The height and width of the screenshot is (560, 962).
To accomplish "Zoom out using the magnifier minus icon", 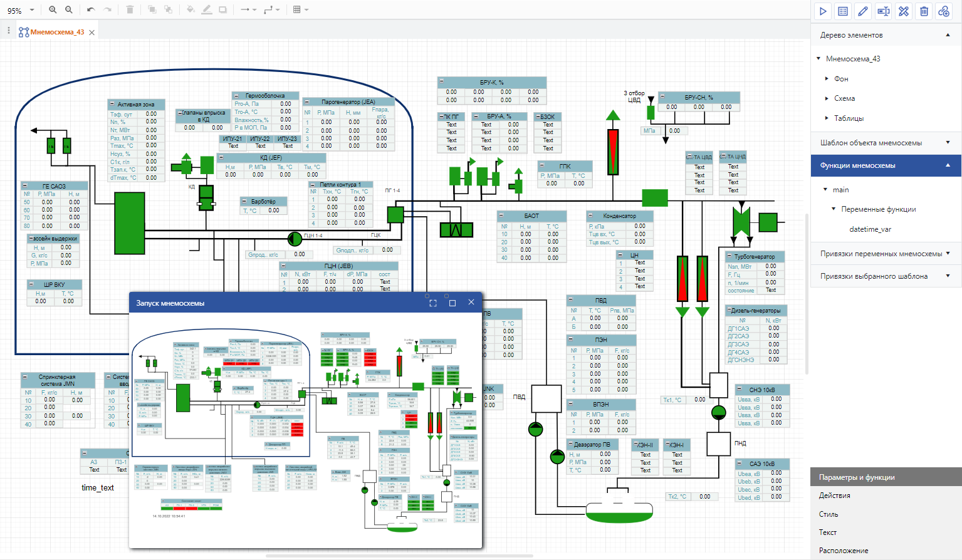I will pos(69,10).
